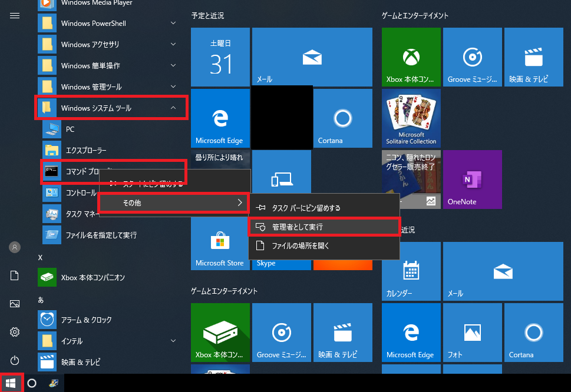Open the user account icon in Start sidebar

pyautogui.click(x=15, y=247)
